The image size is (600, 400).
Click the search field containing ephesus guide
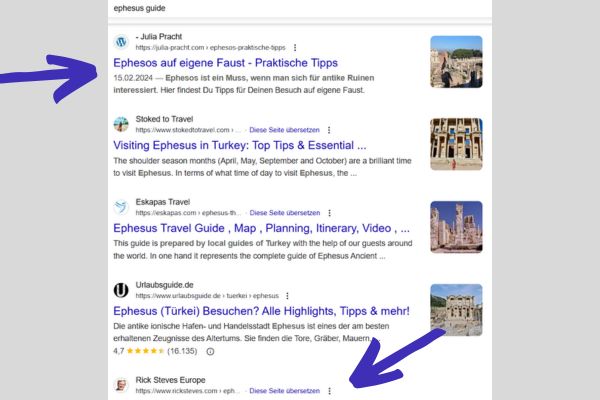[x=300, y=8]
